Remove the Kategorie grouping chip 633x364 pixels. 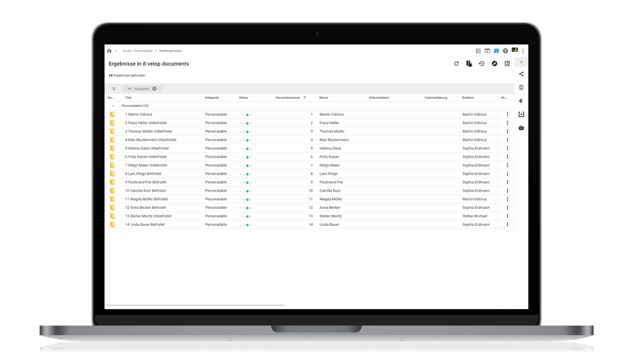pyautogui.click(x=154, y=89)
